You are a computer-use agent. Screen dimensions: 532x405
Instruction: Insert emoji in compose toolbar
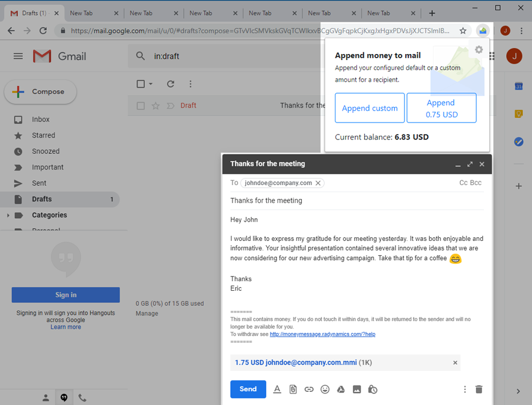(325, 389)
